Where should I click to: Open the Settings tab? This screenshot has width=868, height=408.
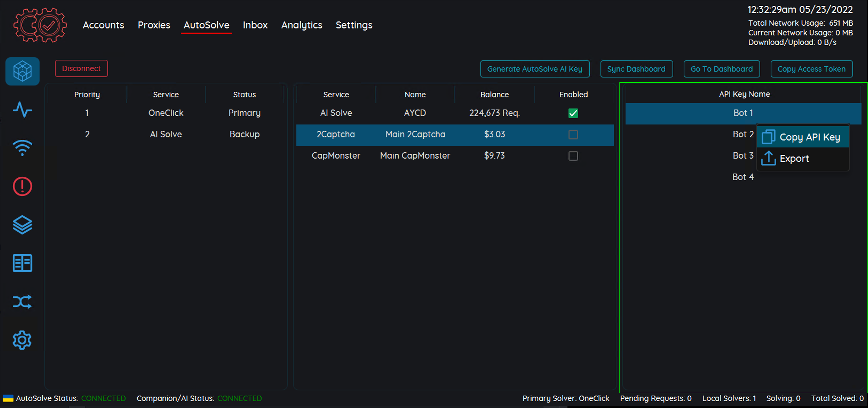(354, 25)
